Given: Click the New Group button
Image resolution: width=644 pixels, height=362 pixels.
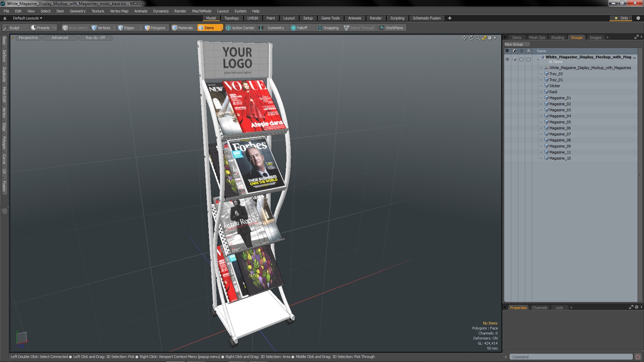Looking at the screenshot, I should click(x=515, y=44).
